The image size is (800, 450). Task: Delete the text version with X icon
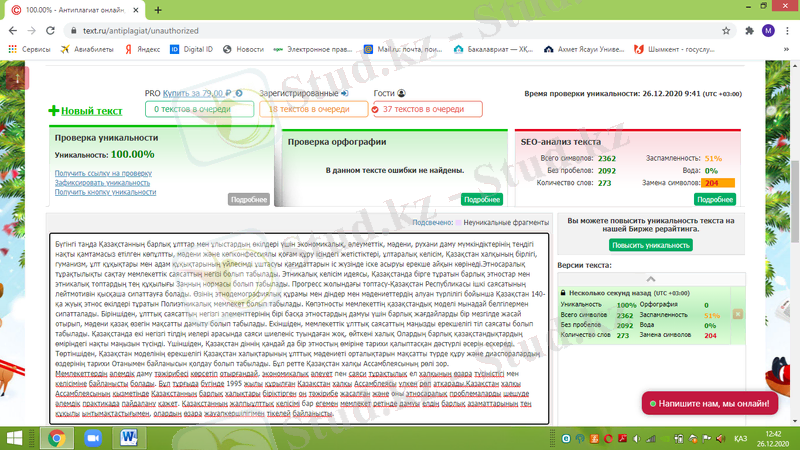tap(738, 314)
